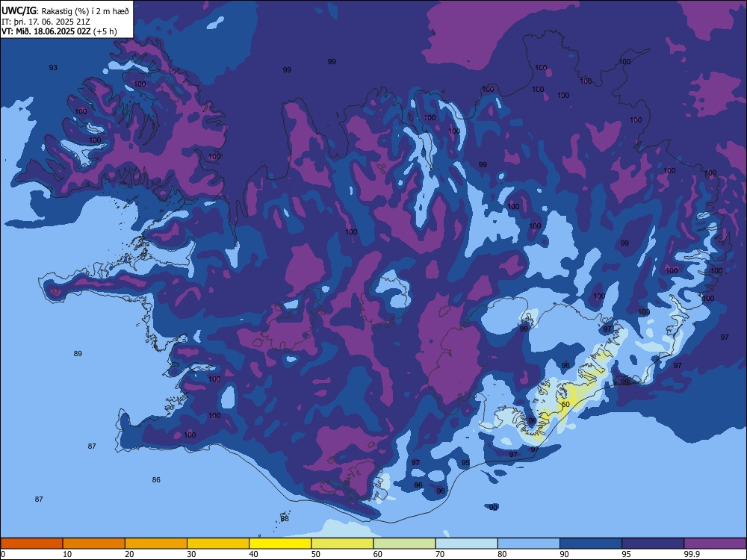Click the valid time 'VT: Mið. 18.06.2025 02Z (+5 h)'
Viewport: 747px width, 560px height.
(x=59, y=31)
